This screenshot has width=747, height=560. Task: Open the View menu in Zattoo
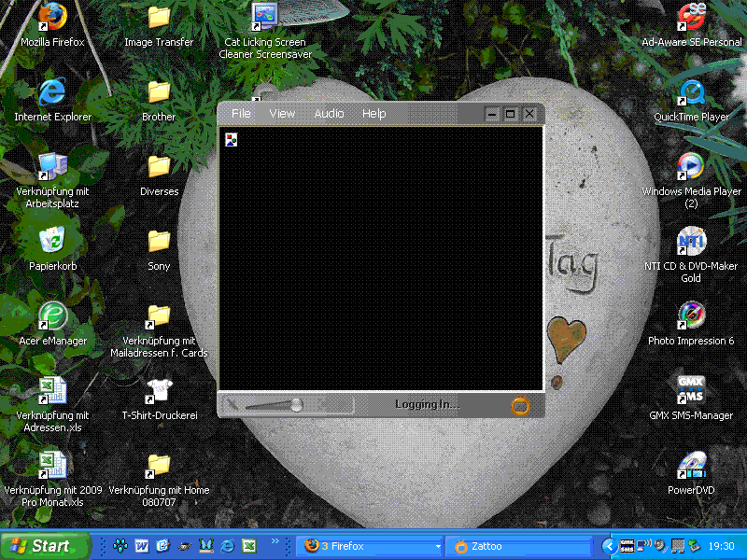pos(282,114)
